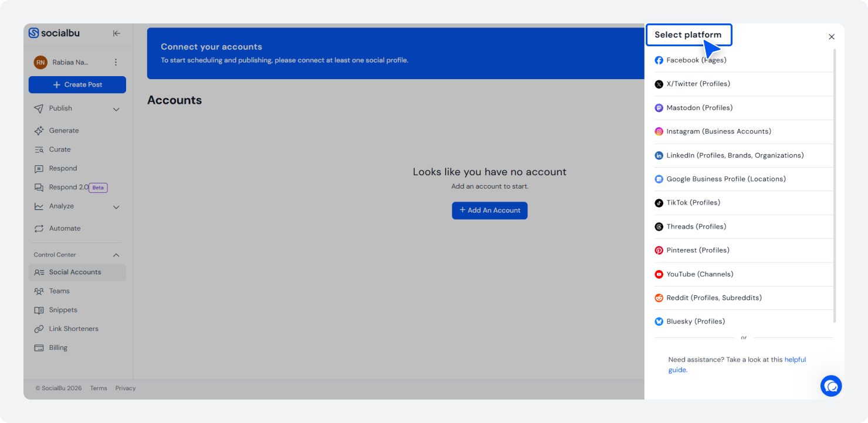Select Facebook (Pages) platform
Screen dimensions: 868x423
(x=744, y=60)
